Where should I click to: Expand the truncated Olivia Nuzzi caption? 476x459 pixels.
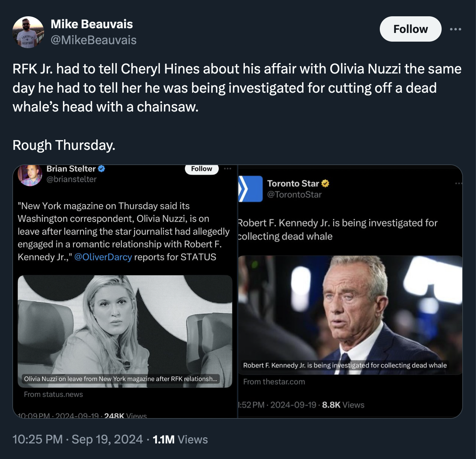(x=121, y=379)
